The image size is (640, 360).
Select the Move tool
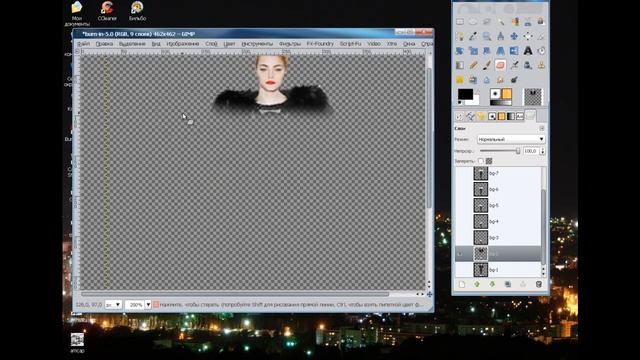pos(514,36)
